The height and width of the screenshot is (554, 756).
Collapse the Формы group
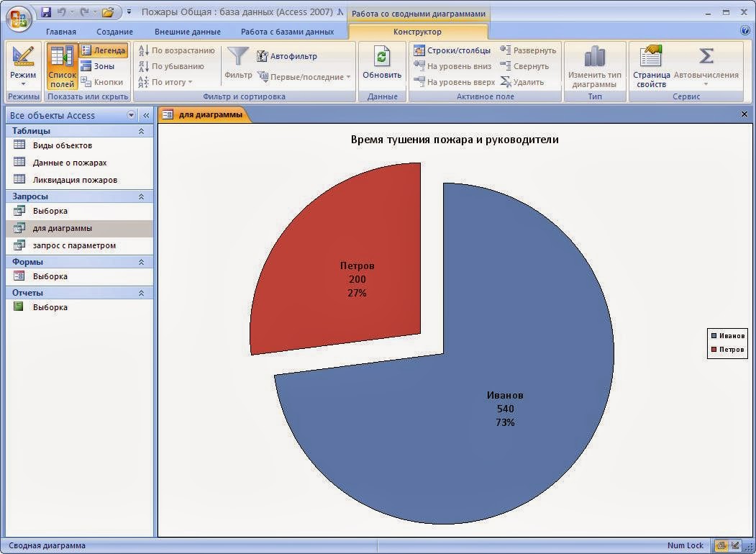pyautogui.click(x=141, y=263)
